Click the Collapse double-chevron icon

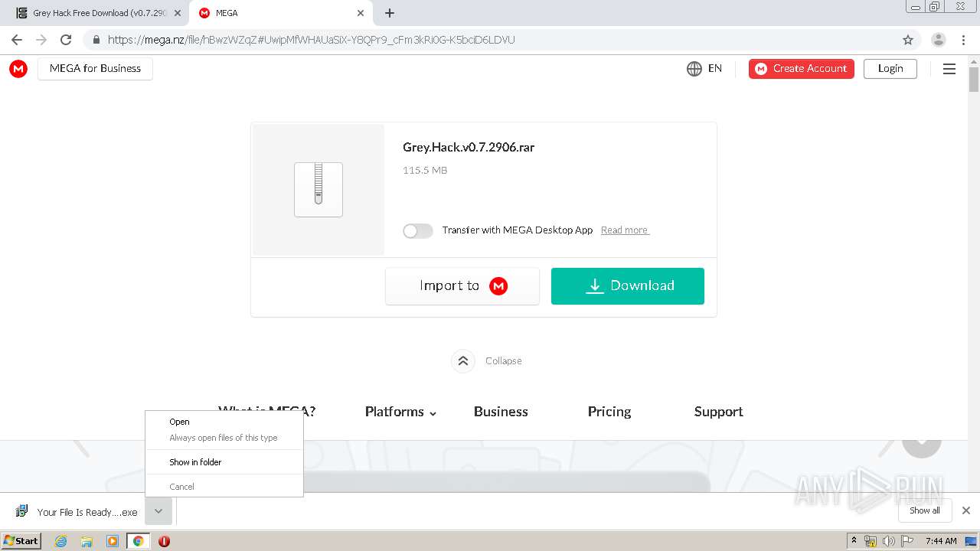click(x=462, y=360)
